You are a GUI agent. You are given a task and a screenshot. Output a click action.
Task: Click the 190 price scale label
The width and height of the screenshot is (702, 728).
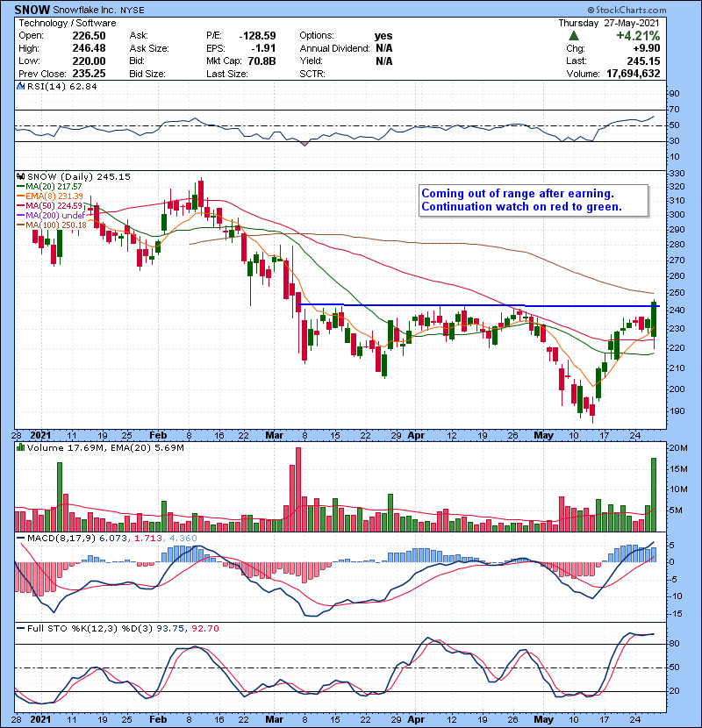677,410
